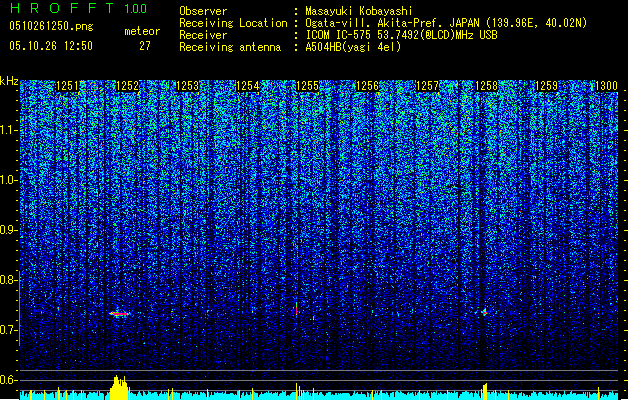This screenshot has height=400, width=629.
Task: Click the vertical red echo near 1255
Action: click(x=296, y=309)
